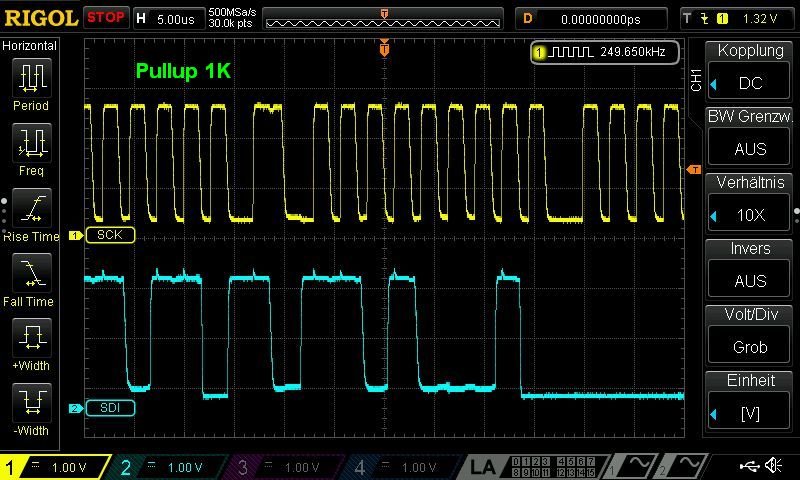
Task: Toggle channel 1 at bottom bar
Action: click(55, 467)
